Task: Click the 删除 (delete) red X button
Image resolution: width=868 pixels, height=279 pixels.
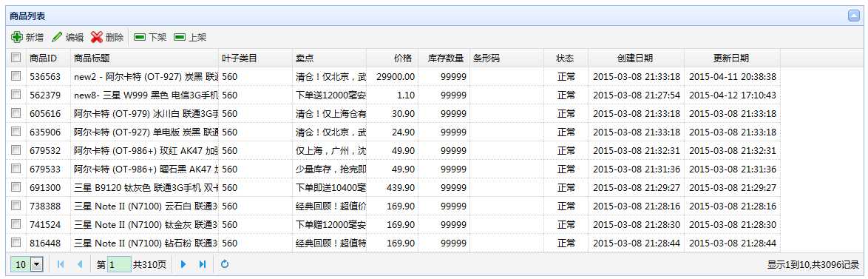Action: point(107,38)
